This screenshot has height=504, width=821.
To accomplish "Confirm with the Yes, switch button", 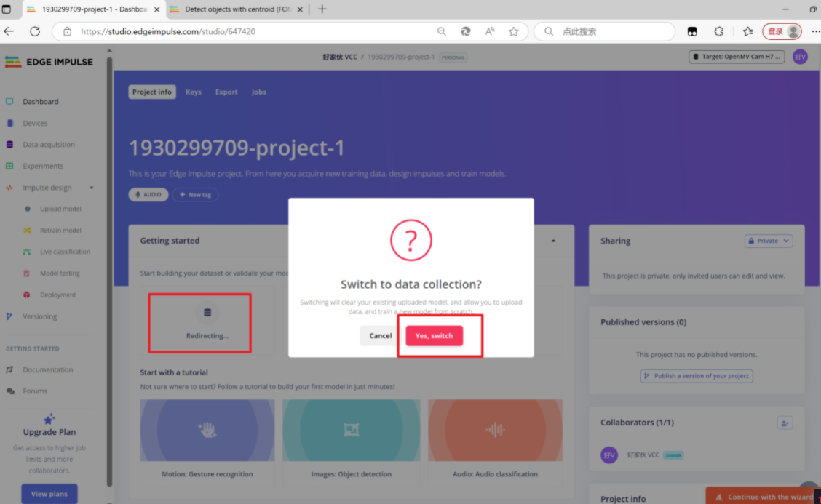I will 434,335.
